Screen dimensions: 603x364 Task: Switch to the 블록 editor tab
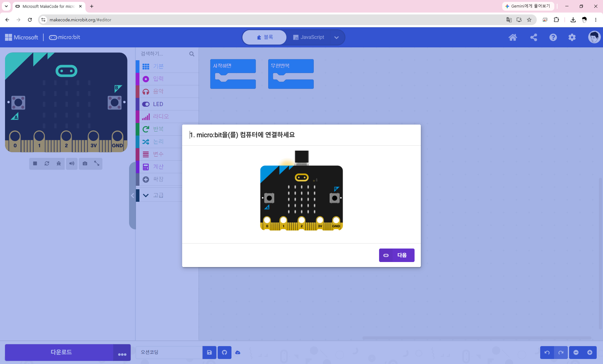[264, 37]
